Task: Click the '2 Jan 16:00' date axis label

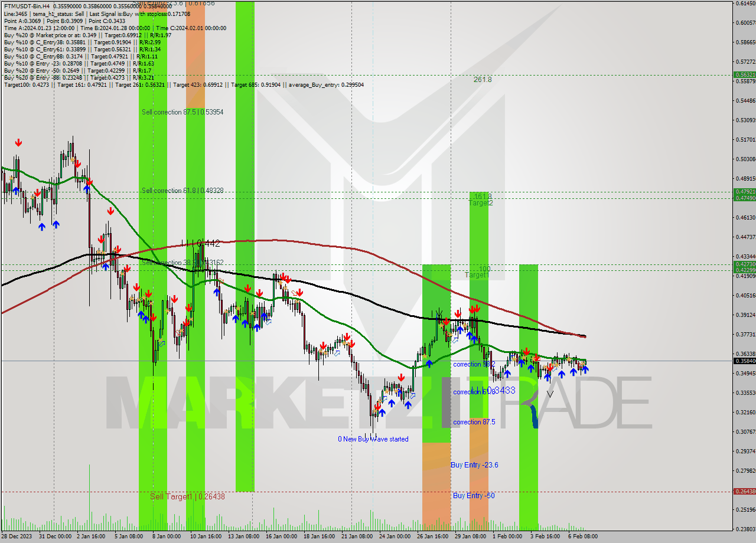Action: 92,537
